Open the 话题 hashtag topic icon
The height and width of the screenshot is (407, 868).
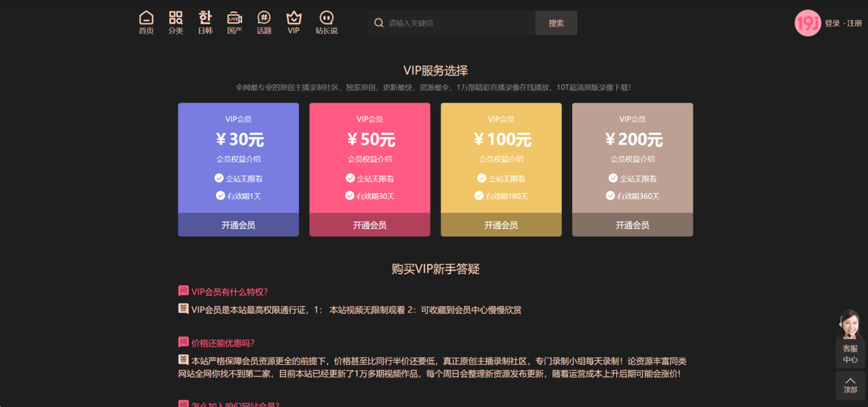point(264,18)
